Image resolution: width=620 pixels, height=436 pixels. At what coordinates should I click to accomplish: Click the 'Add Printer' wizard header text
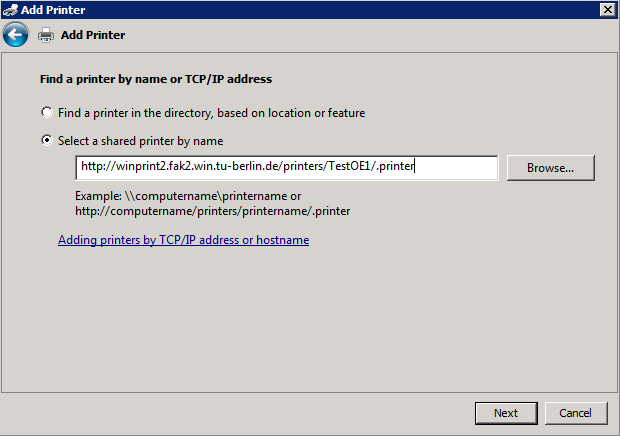coord(93,35)
